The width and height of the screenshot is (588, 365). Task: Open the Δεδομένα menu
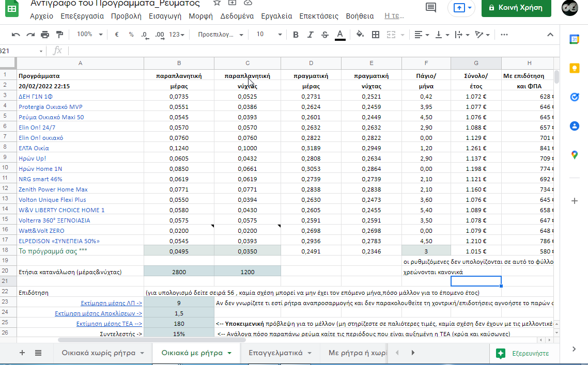pos(237,16)
